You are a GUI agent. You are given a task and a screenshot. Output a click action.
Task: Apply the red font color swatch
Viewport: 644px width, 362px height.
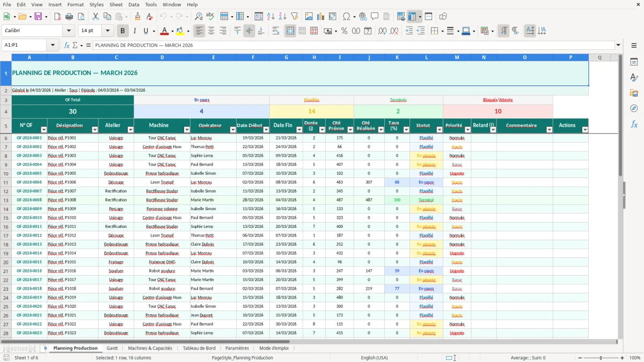click(x=164, y=31)
